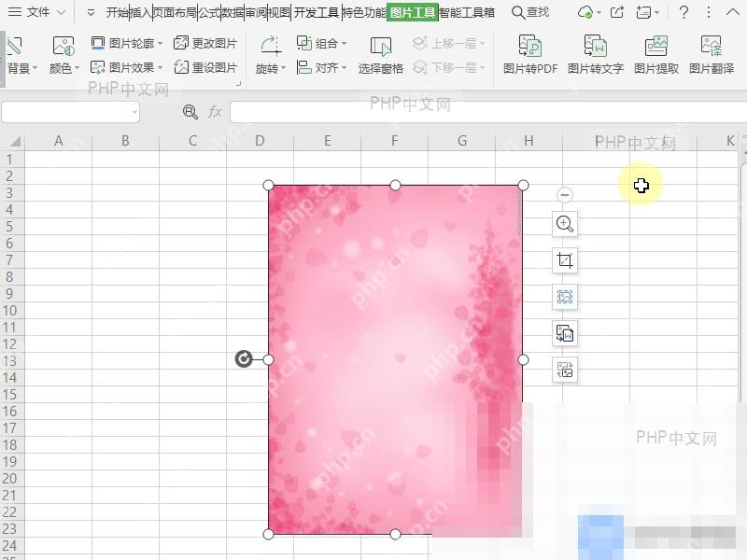Click the Name Box input field
747x560 pixels.
pyautogui.click(x=71, y=112)
